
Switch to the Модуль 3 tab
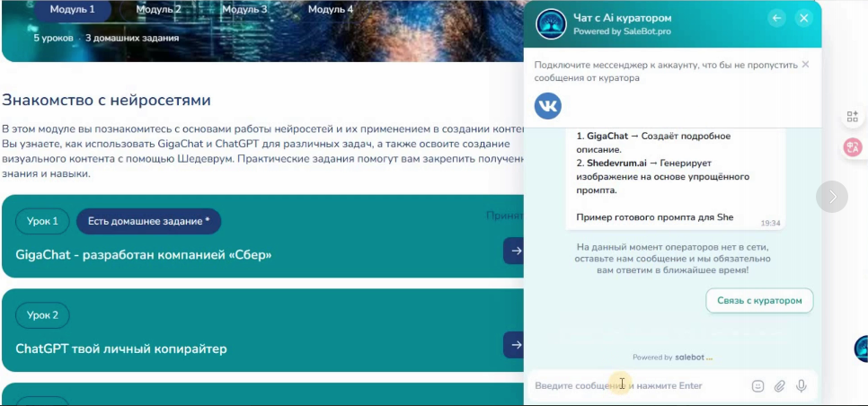pyautogui.click(x=244, y=9)
